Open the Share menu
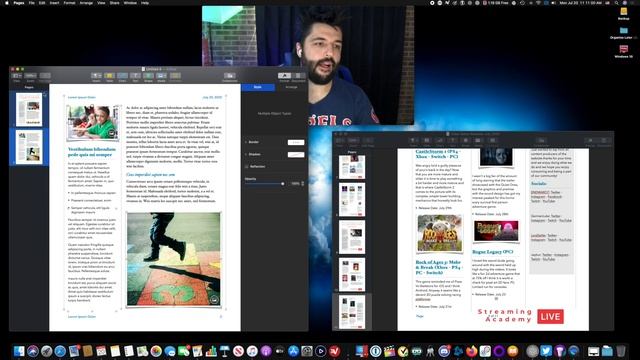640x360 pixels. click(115, 2)
